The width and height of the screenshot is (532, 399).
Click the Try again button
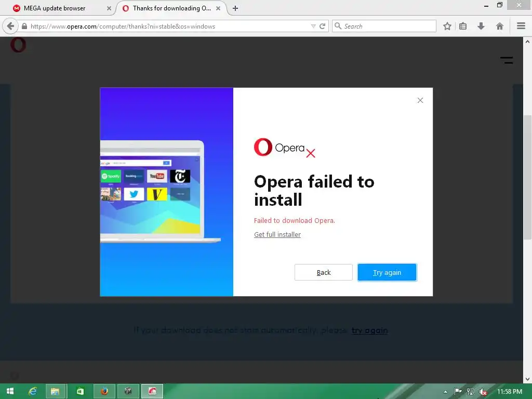[387, 272]
